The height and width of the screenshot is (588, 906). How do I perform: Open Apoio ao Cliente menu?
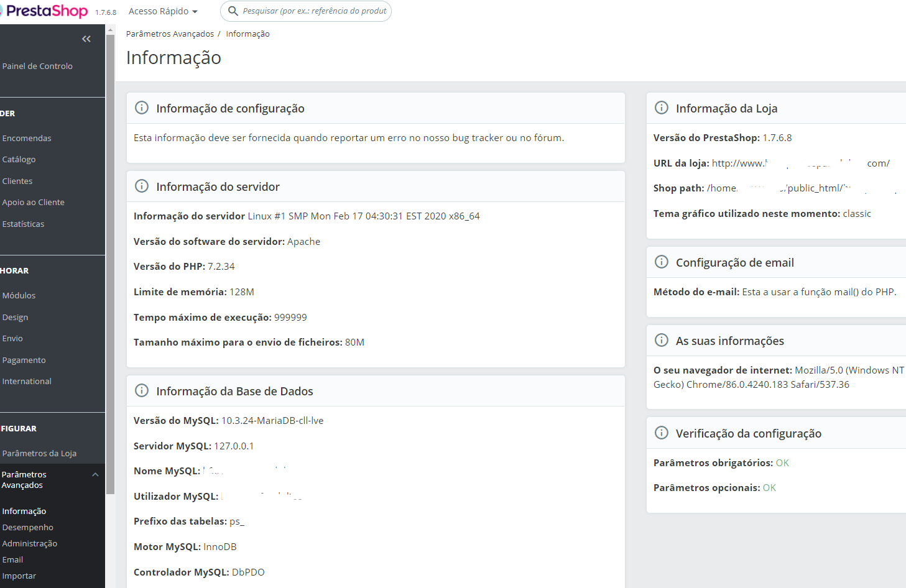(x=34, y=202)
